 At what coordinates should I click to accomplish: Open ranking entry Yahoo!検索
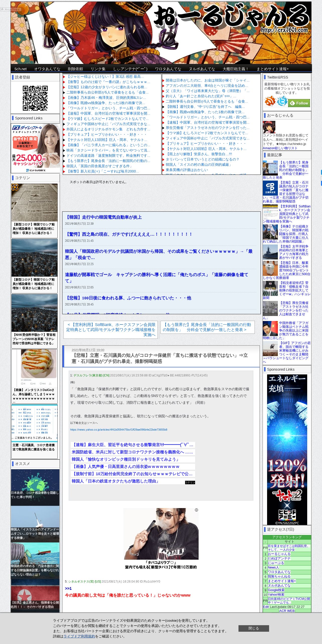point(276,595)
